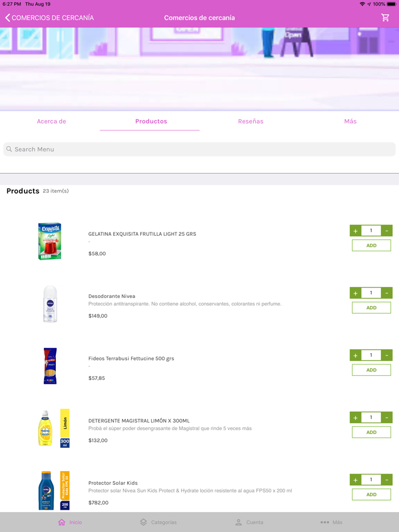
Task: Add Gelatina Exquisita to cart
Action: (x=371, y=245)
